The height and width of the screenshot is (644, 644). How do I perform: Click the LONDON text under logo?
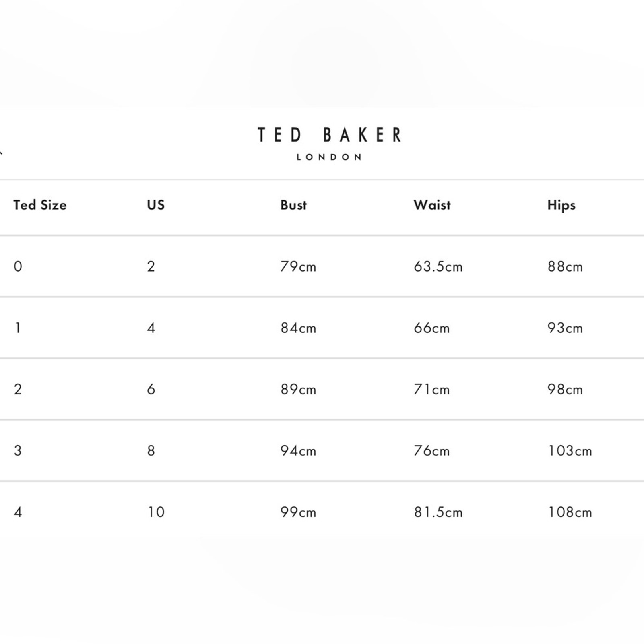pyautogui.click(x=329, y=157)
